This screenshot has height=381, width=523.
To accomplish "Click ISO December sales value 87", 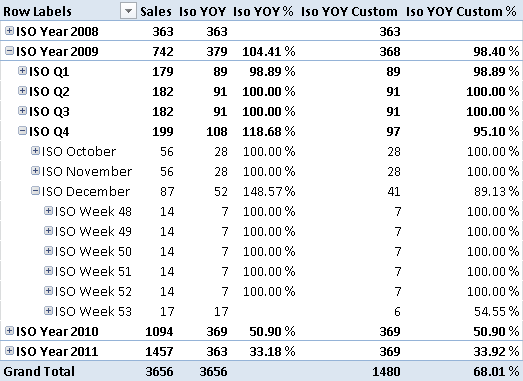I will point(167,192).
